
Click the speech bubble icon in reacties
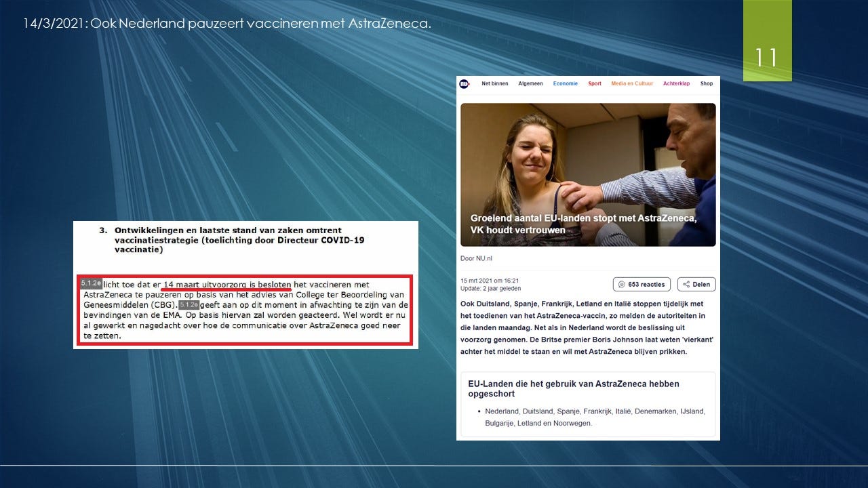click(622, 285)
